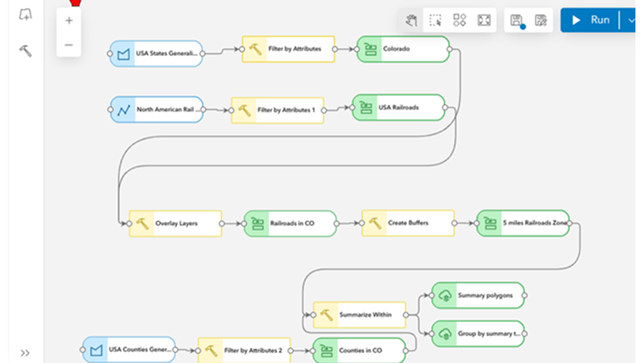Click result icon on Counties in CO
Viewport: 644px width, 363px height.
point(326,351)
